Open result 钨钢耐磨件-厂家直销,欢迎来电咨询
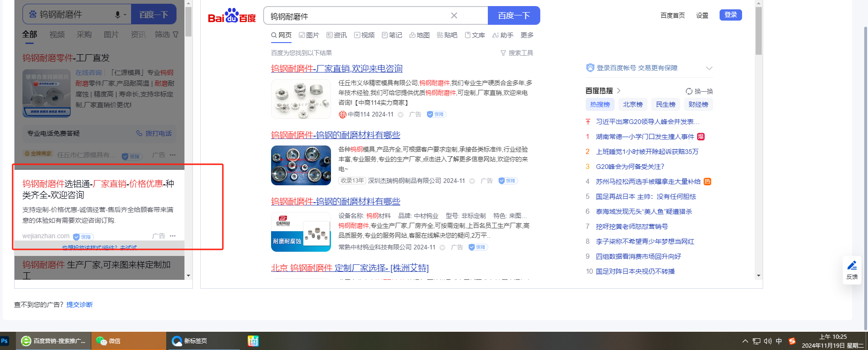This screenshot has height=350, width=868. [x=337, y=68]
